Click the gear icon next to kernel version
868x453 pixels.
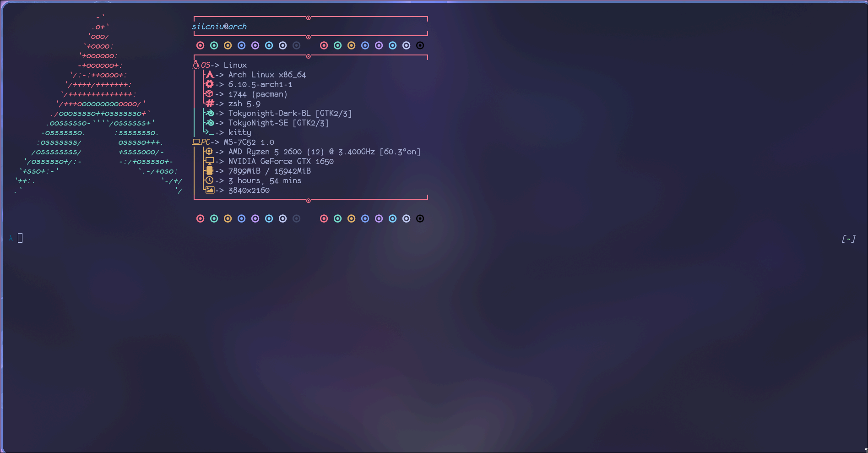tap(210, 84)
